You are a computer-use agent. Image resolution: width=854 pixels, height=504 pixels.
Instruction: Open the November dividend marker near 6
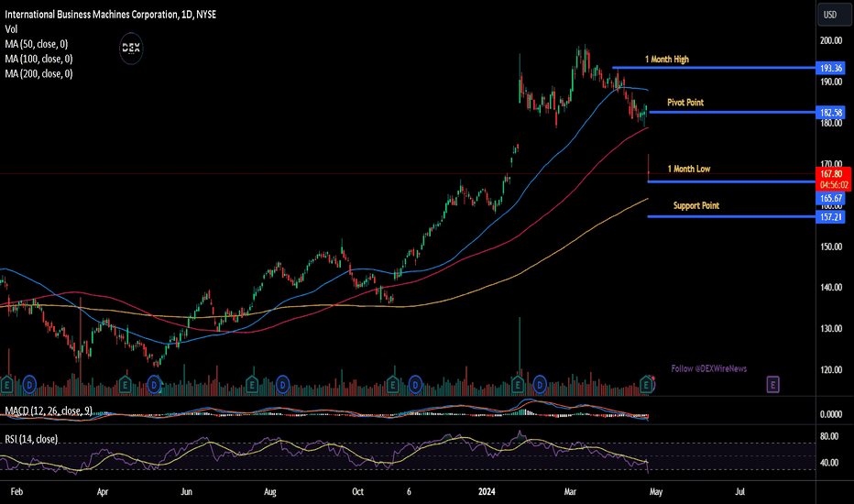tap(415, 385)
